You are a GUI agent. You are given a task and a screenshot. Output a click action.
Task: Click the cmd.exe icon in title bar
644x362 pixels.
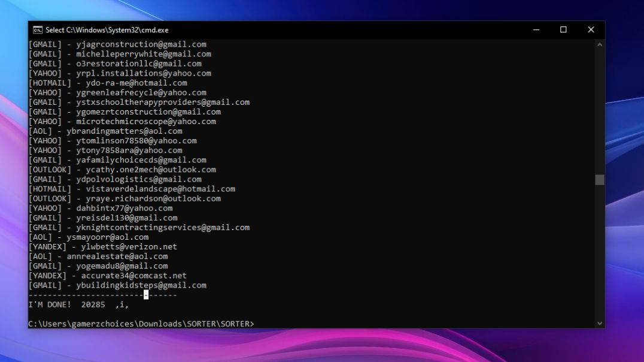coord(38,30)
